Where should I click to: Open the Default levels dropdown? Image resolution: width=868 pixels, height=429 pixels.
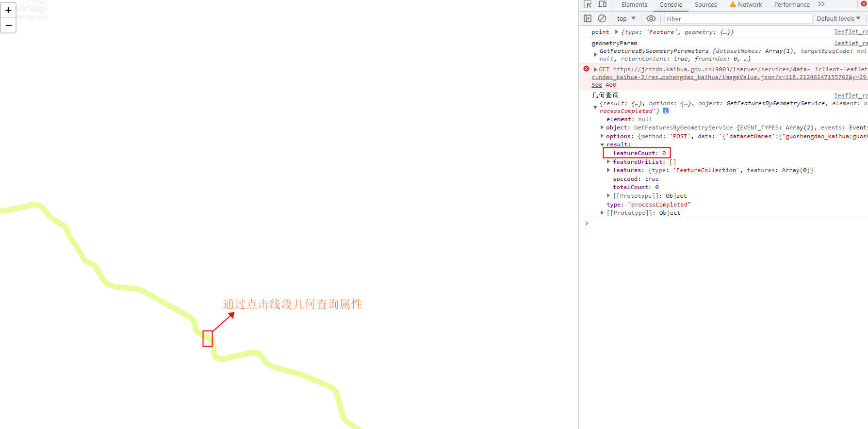coord(838,18)
